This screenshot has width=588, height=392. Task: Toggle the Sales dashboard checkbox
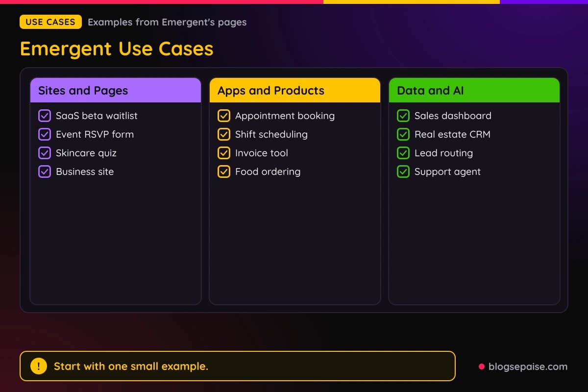(x=403, y=116)
